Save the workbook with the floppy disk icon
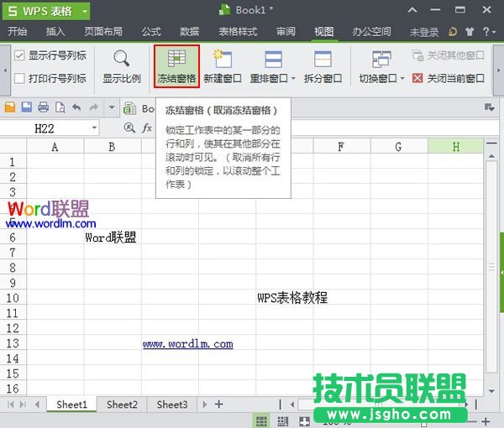 click(x=27, y=107)
